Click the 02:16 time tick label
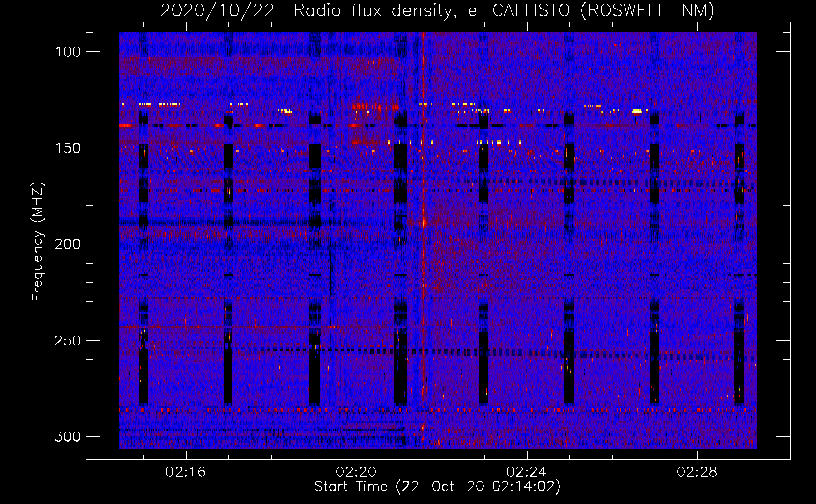816x504 pixels. point(186,472)
